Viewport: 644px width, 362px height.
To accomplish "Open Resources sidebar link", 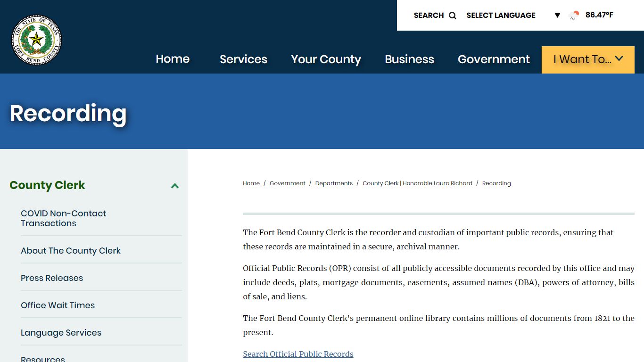I will pos(43,359).
